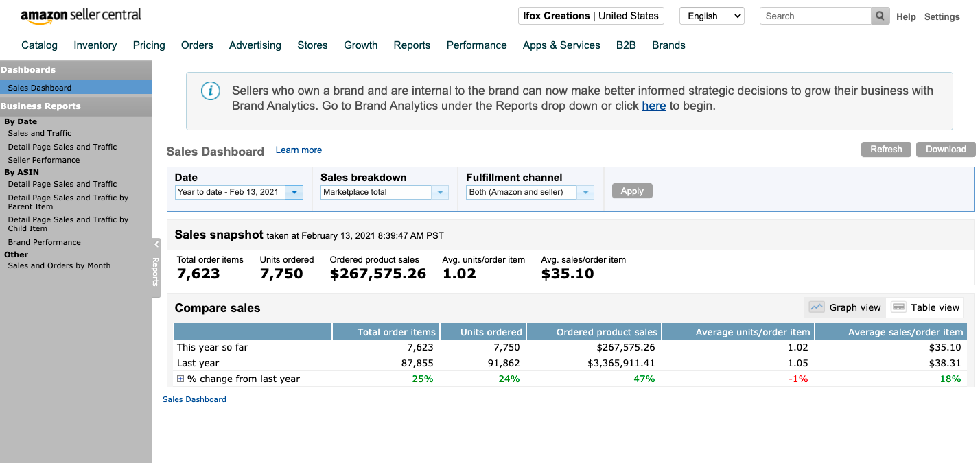Click the Learn more link
Image resolution: width=980 pixels, height=463 pixels.
pyautogui.click(x=299, y=150)
